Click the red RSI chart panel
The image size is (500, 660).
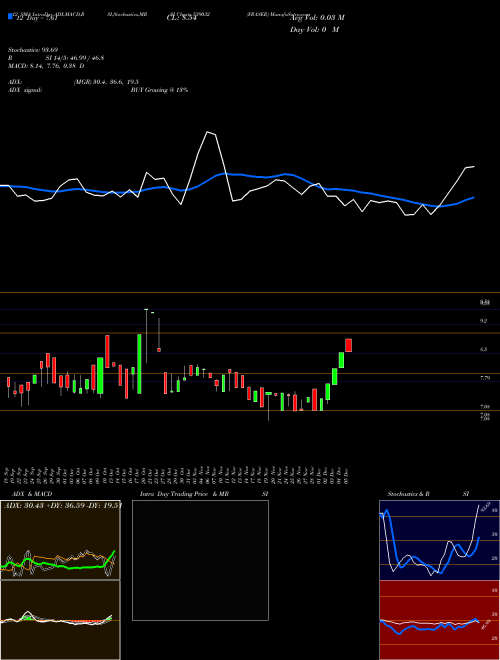click(x=439, y=620)
